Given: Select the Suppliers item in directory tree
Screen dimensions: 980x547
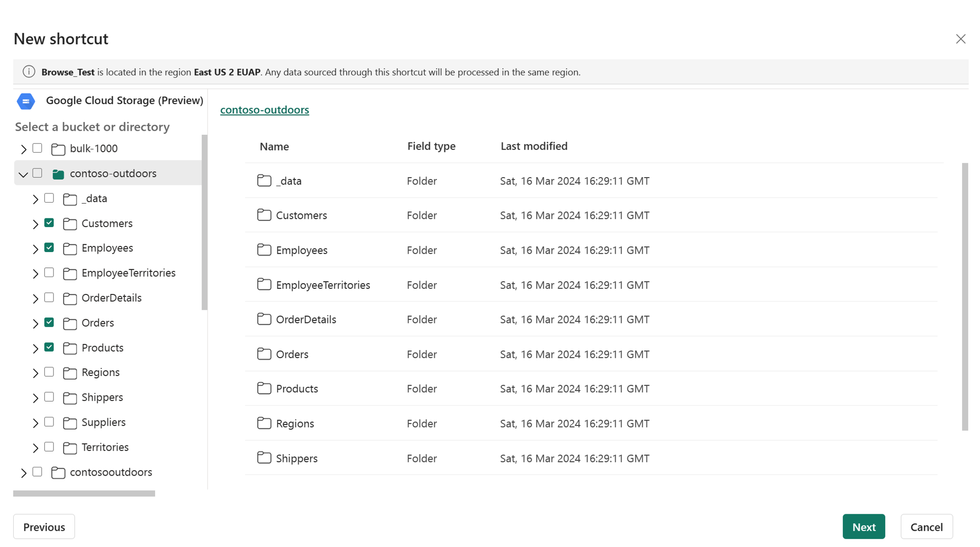Looking at the screenshot, I should click(103, 422).
